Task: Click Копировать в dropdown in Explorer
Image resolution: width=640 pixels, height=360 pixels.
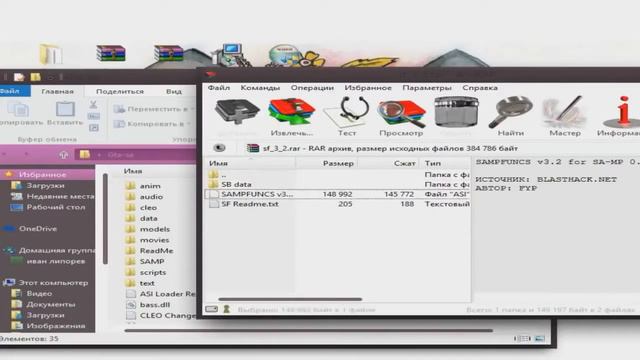Action: tap(152, 124)
